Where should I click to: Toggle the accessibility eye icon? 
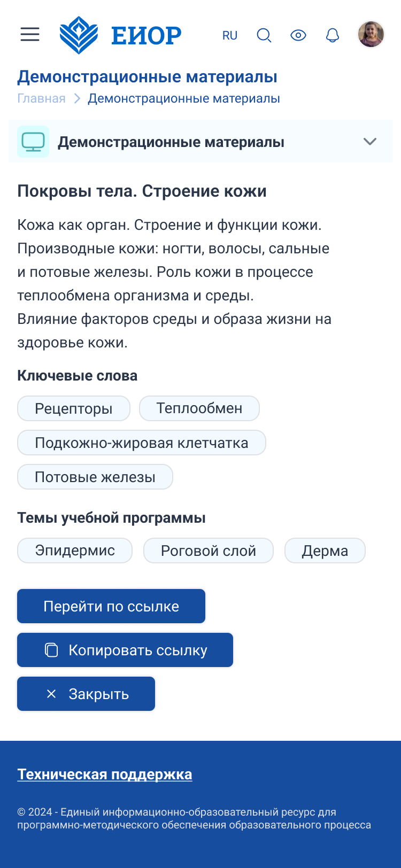[298, 35]
